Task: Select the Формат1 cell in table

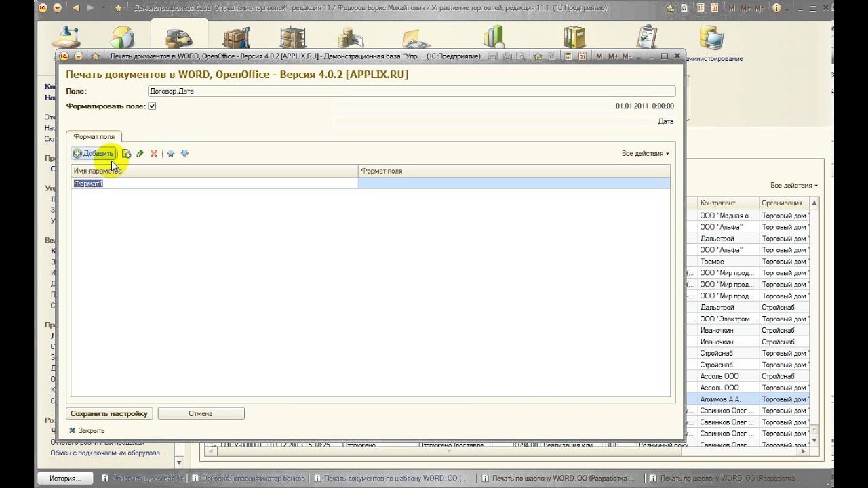Action: coord(214,184)
